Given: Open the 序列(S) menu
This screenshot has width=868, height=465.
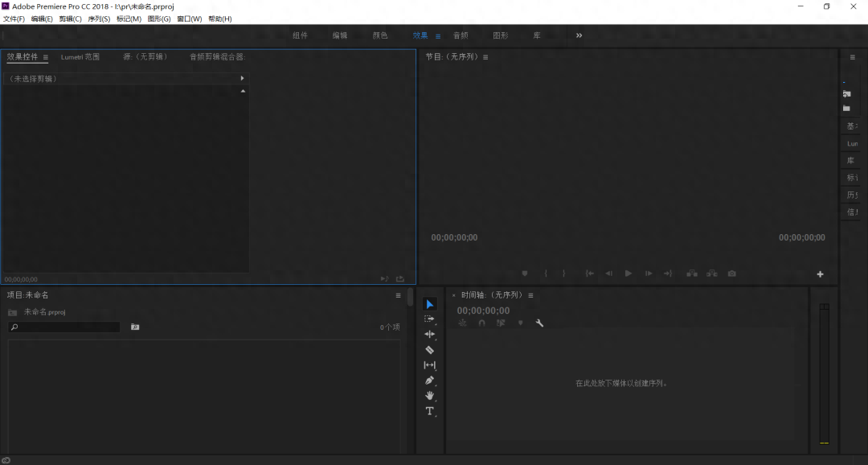Looking at the screenshot, I should pos(99,19).
